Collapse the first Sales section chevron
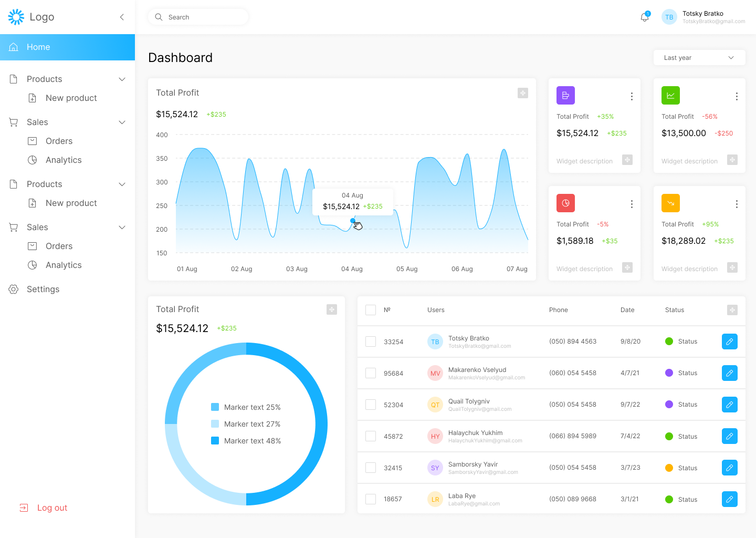 pos(122,122)
